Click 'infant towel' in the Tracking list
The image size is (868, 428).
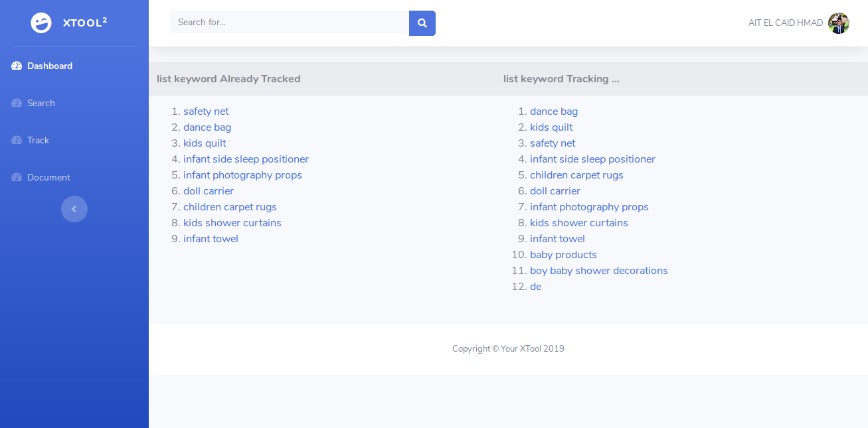557,239
